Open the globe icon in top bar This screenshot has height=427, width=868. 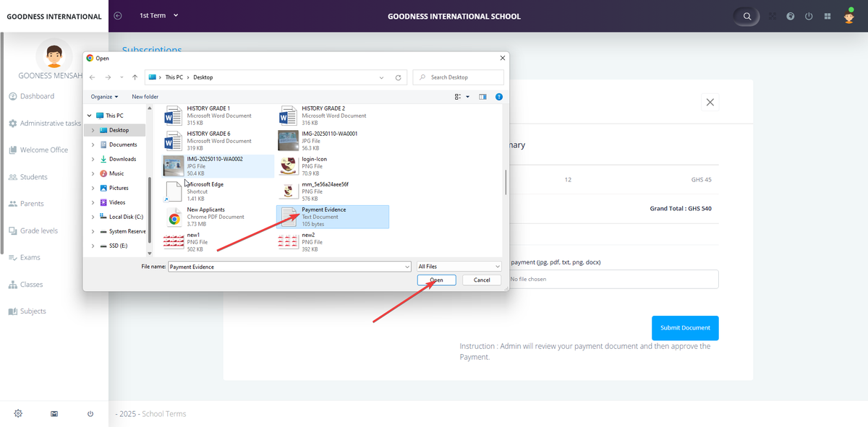click(791, 16)
